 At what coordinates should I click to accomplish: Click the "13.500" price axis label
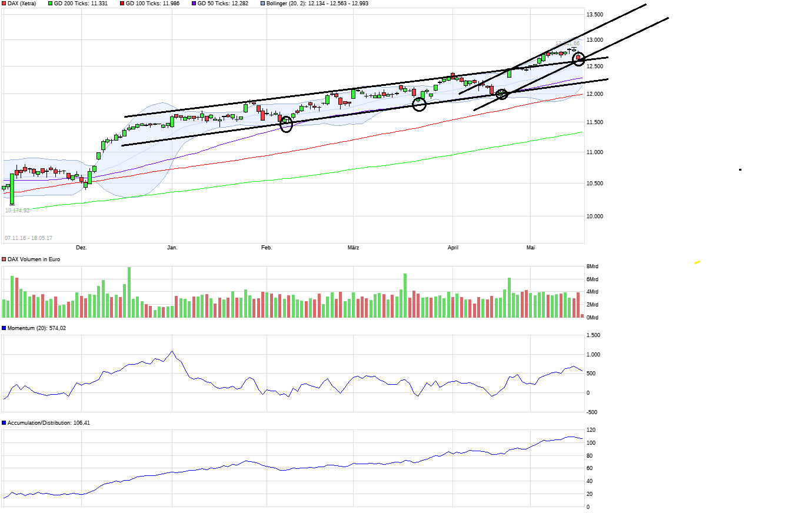(x=594, y=15)
